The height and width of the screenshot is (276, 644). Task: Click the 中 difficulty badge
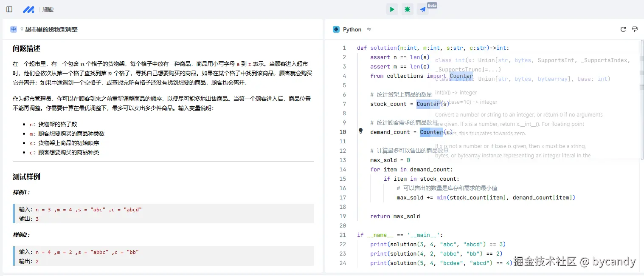coord(13,29)
